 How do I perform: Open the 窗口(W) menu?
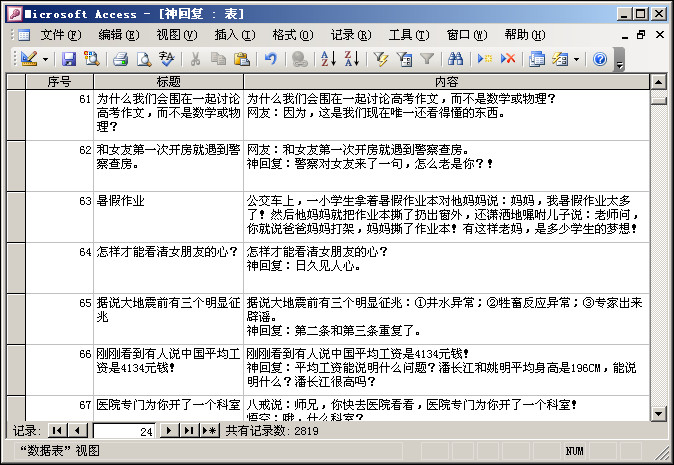467,35
